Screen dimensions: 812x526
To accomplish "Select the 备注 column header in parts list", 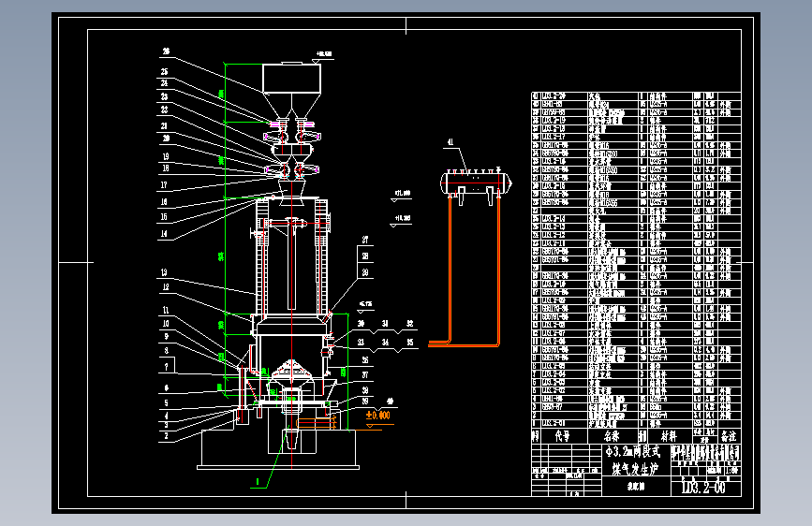I will click(729, 436).
